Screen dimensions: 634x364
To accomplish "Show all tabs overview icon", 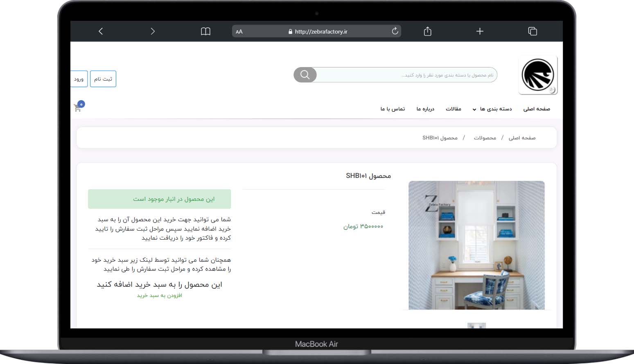I will click(532, 31).
